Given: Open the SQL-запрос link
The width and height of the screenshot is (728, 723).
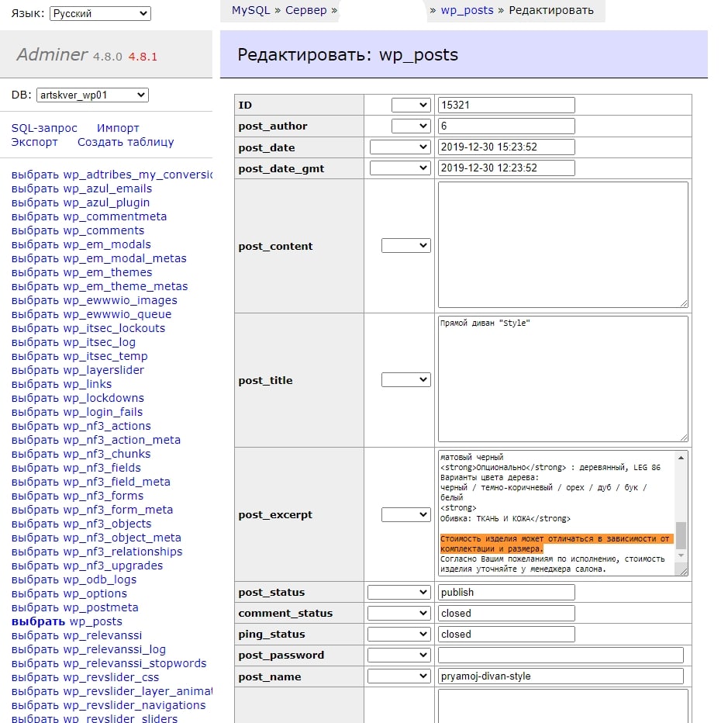Looking at the screenshot, I should click(44, 128).
